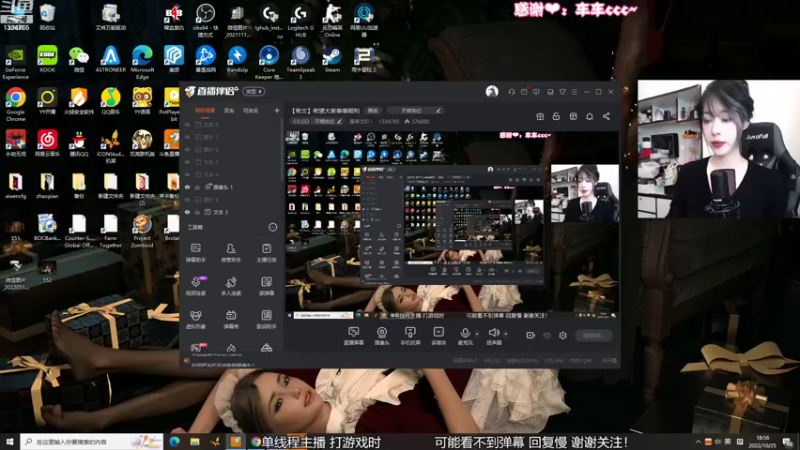Click the record video icon
The image size is (800, 450).
point(530,335)
